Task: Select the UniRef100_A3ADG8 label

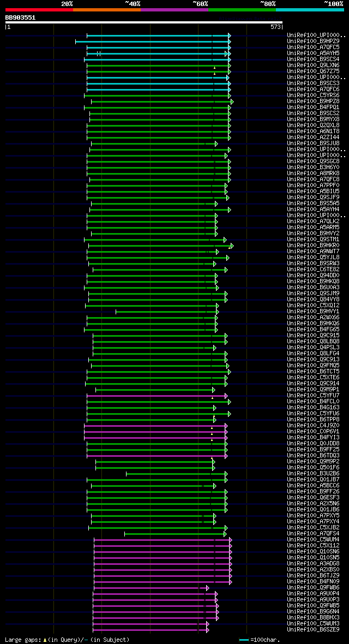Action: 313,563
